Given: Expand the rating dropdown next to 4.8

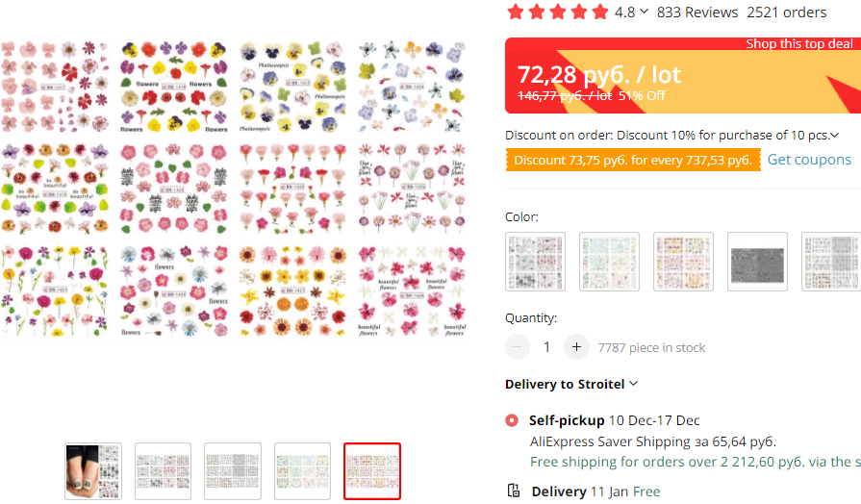Looking at the screenshot, I should (x=644, y=13).
